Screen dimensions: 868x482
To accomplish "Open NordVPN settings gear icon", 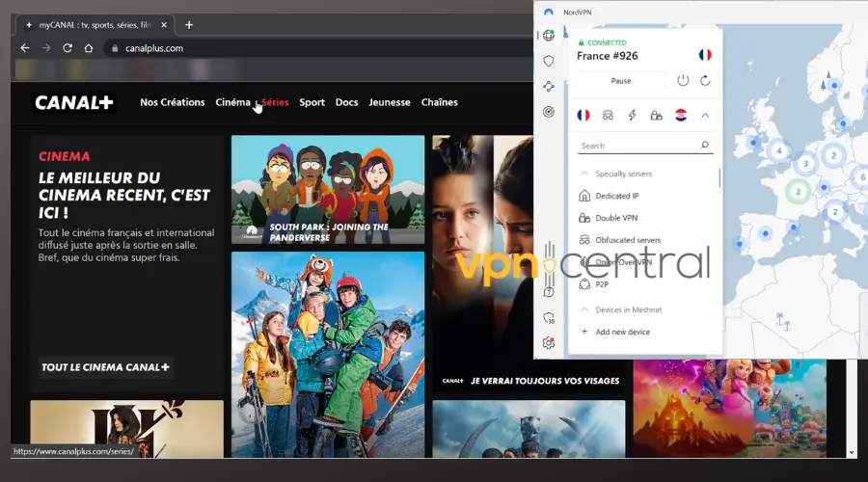I will tap(549, 343).
